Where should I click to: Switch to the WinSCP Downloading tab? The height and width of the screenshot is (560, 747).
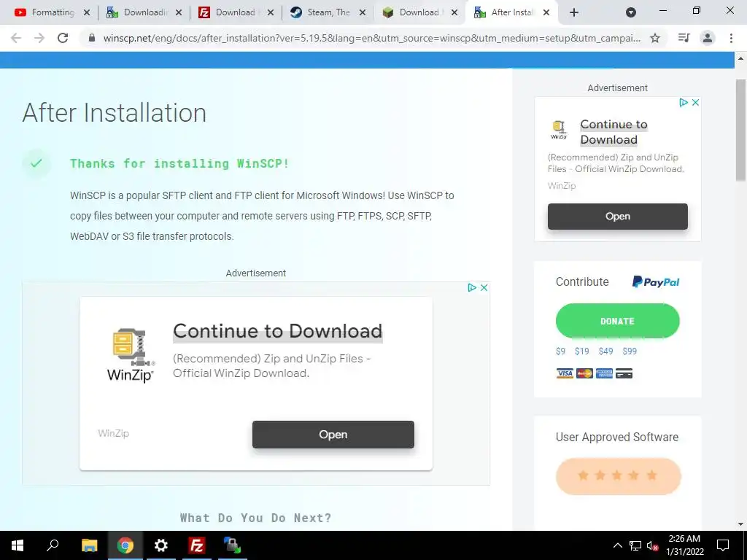pyautogui.click(x=138, y=12)
